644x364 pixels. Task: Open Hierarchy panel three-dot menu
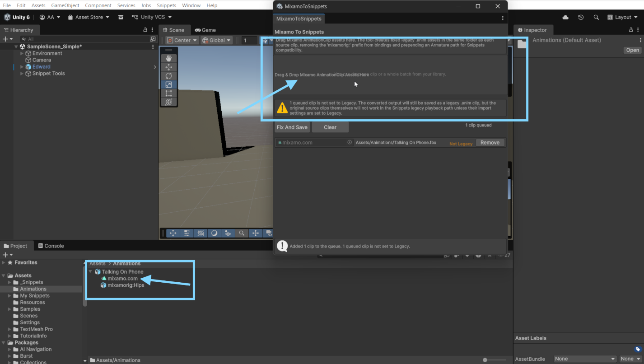153,30
